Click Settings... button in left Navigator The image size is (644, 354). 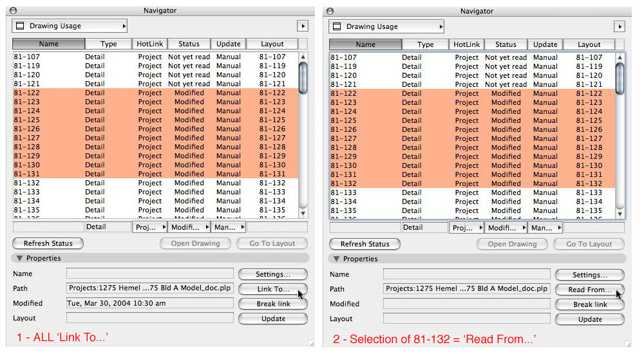click(x=273, y=274)
